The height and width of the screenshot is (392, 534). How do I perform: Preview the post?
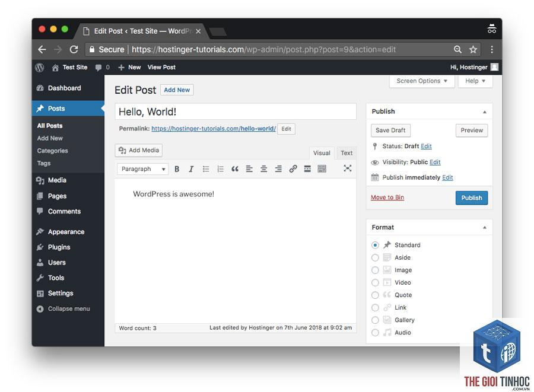point(472,130)
